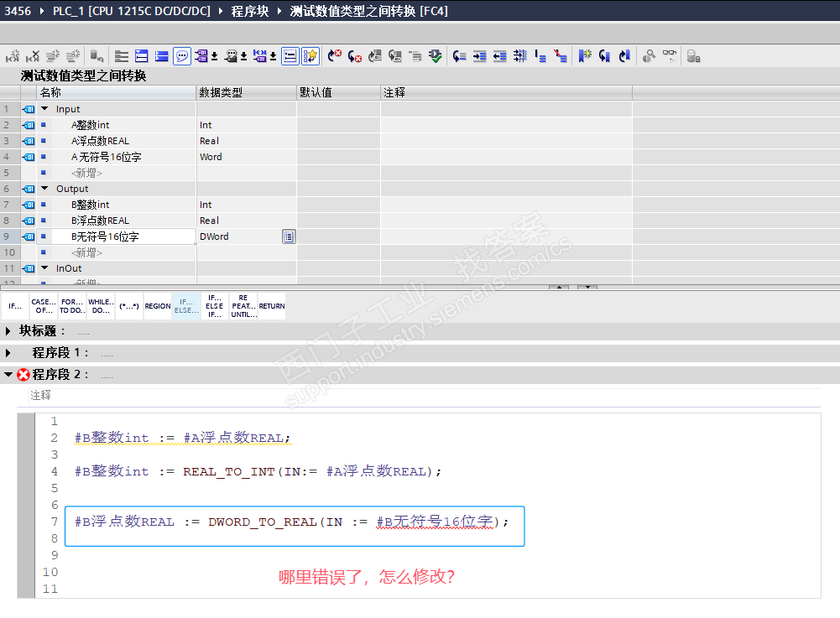The image size is (840, 618).
Task: Insert IF... ELSE... code template
Action: coord(186,306)
